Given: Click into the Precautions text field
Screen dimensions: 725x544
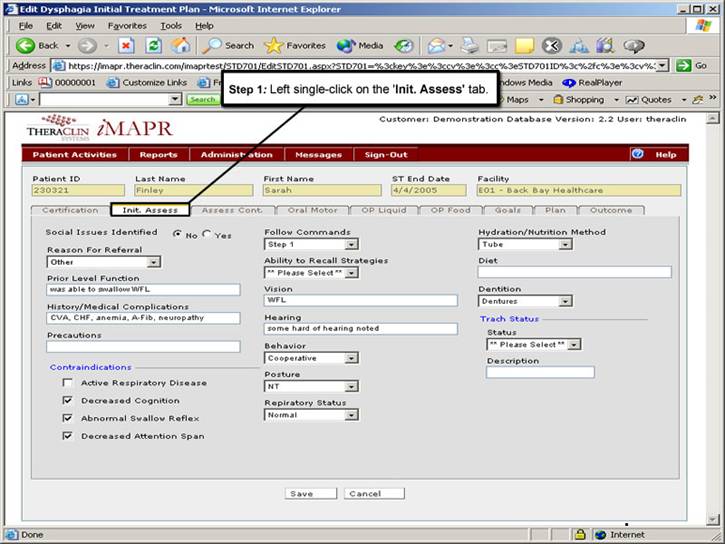Looking at the screenshot, I should tap(143, 347).
